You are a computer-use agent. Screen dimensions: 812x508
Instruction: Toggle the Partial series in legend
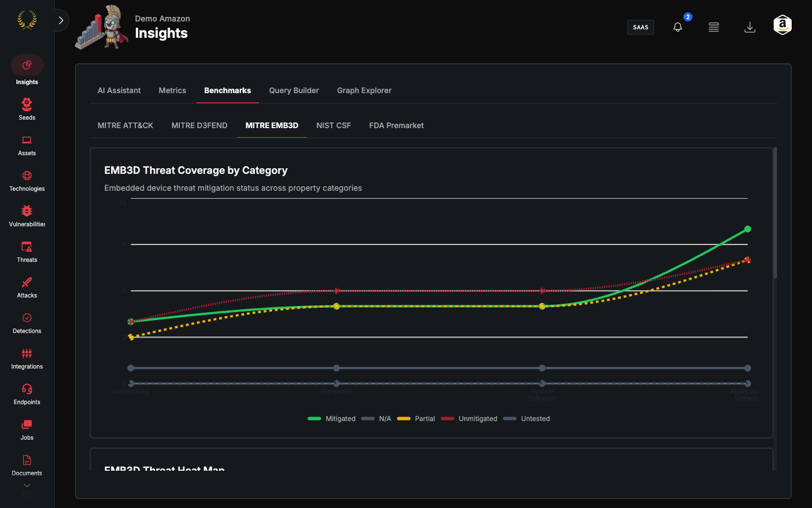pos(416,419)
